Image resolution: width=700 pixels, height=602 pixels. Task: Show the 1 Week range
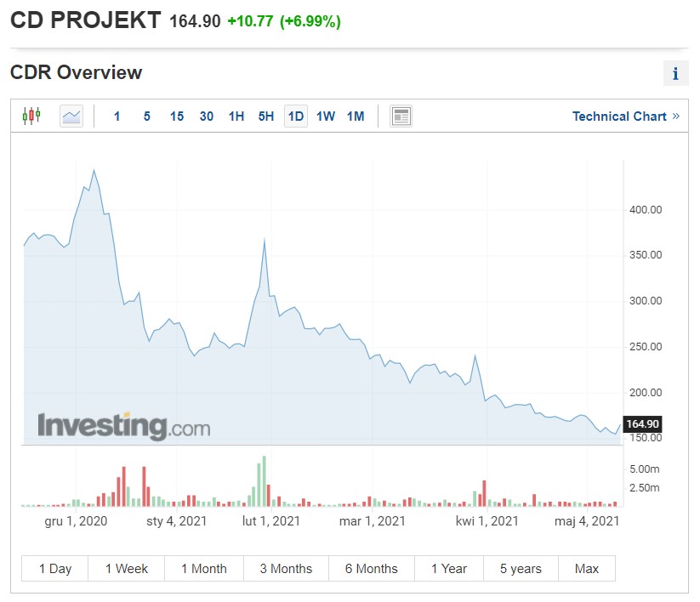[127, 569]
